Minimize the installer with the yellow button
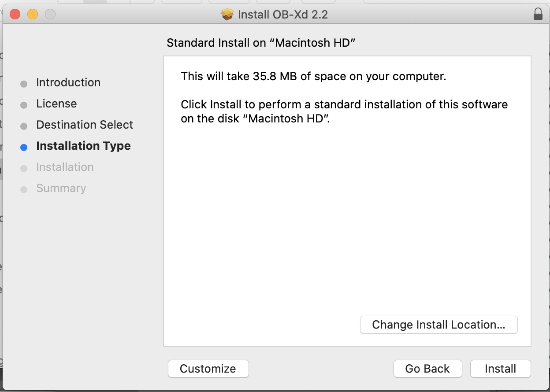This screenshot has width=550, height=392. [x=33, y=14]
